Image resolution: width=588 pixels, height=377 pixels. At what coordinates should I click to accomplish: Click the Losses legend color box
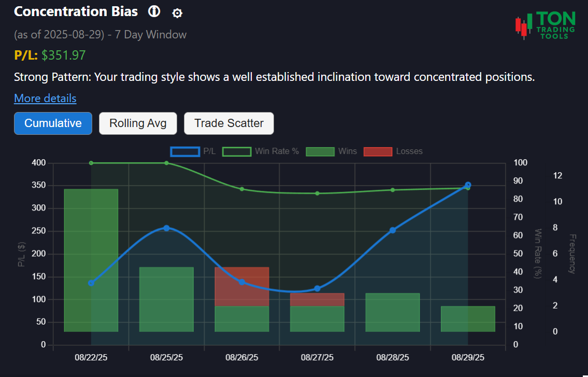click(x=378, y=151)
